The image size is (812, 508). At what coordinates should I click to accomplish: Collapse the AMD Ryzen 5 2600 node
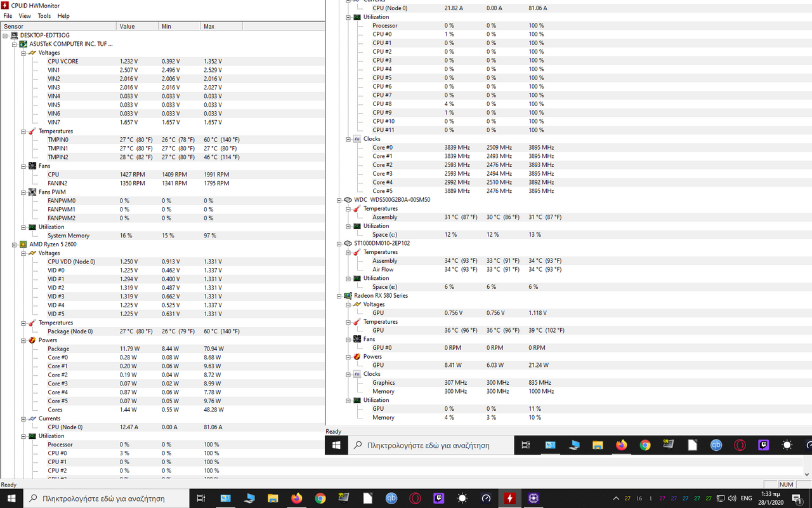tap(14, 244)
